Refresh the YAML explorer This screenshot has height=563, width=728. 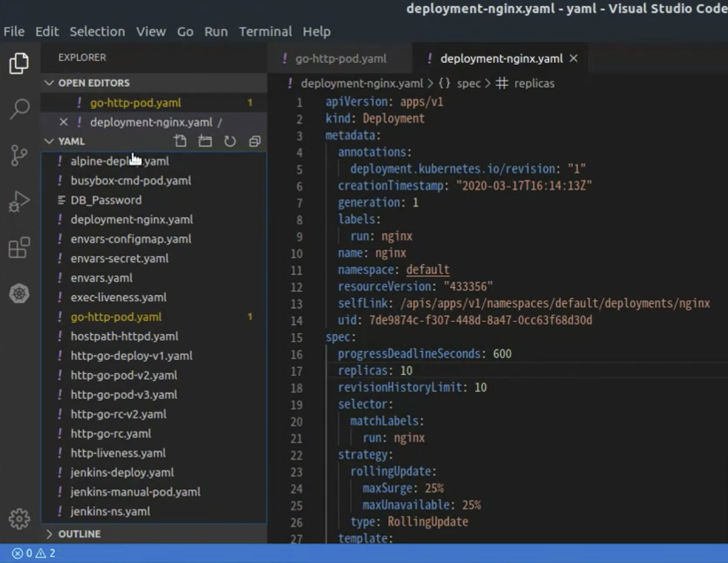(x=230, y=141)
